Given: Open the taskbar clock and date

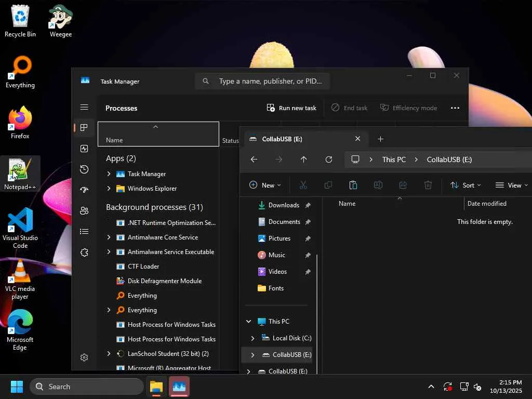Looking at the screenshot, I should (x=506, y=387).
